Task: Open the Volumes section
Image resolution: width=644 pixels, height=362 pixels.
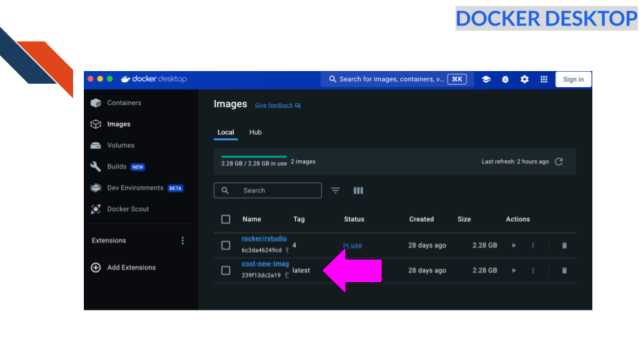Action: (x=121, y=145)
